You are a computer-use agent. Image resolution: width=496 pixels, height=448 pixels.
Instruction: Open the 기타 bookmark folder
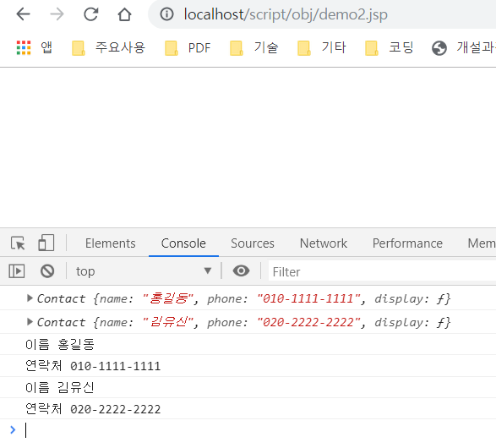coord(322,48)
